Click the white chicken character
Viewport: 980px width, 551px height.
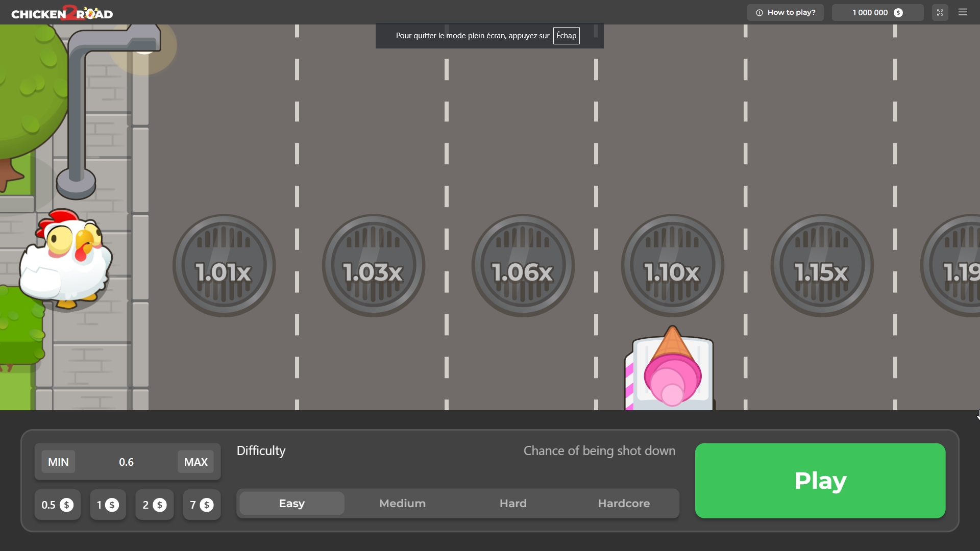tap(65, 259)
